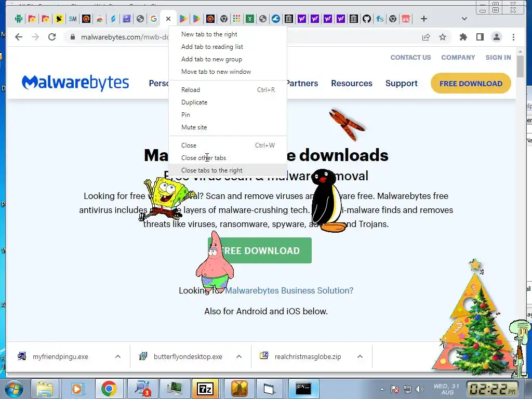
Task: Expand options for myfriendpingu.exe download
Action: [x=118, y=356]
